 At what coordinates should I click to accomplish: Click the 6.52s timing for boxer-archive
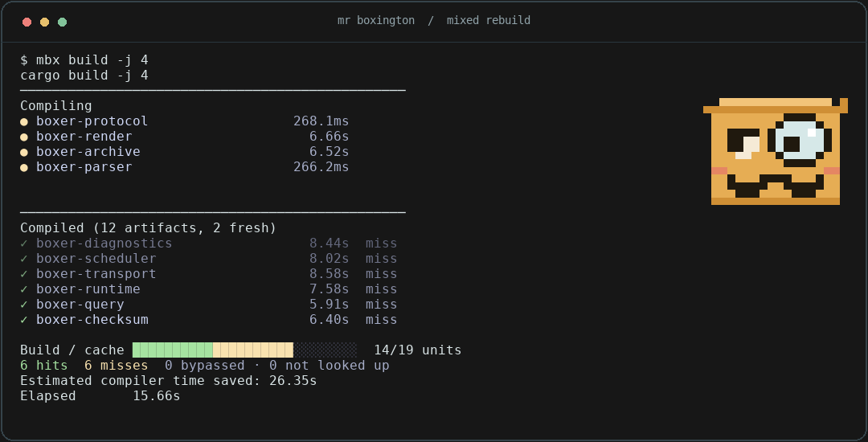(330, 152)
